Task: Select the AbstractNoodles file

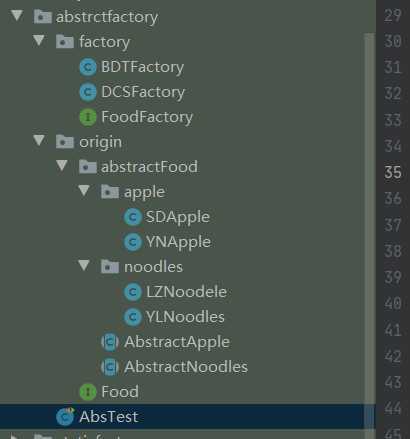Action: (x=186, y=367)
